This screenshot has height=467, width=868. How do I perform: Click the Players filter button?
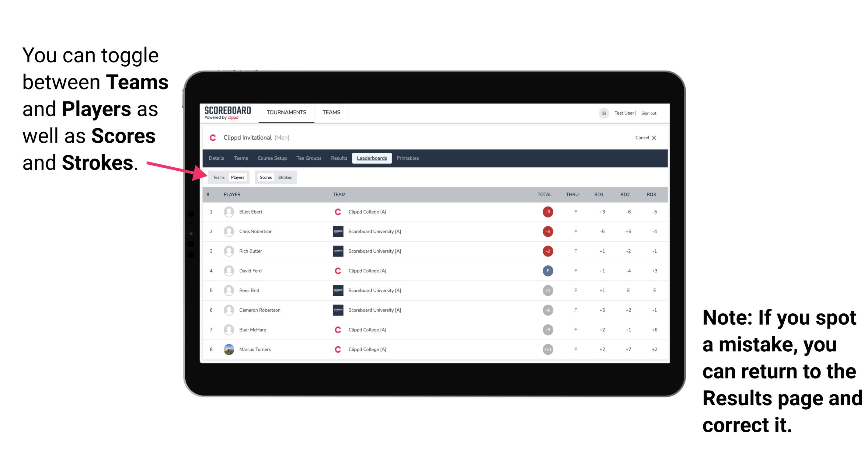coord(237,177)
